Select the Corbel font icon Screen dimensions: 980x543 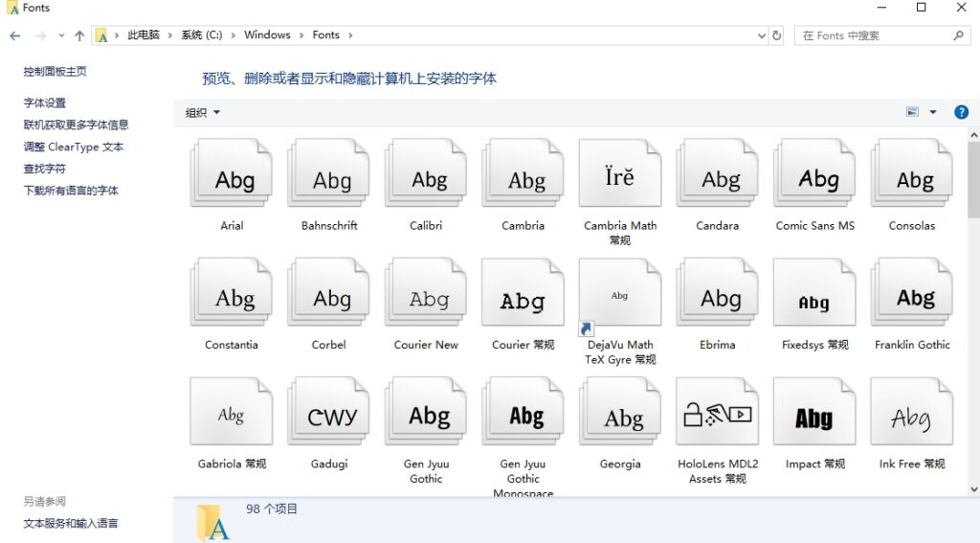pyautogui.click(x=329, y=292)
